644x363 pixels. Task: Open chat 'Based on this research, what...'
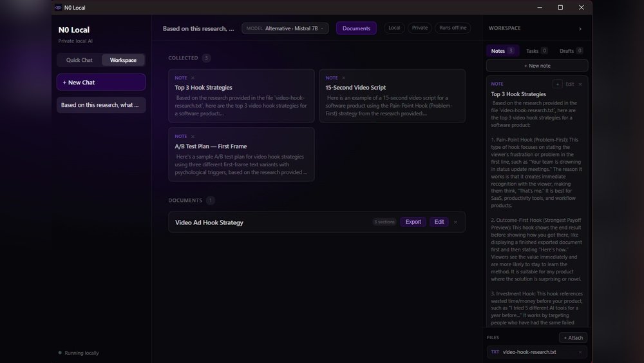pos(101,105)
